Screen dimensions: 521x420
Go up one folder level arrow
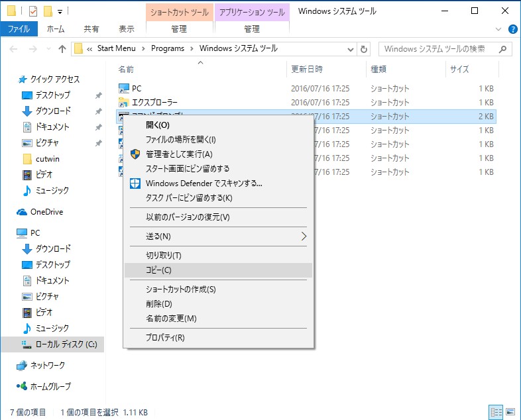click(62, 49)
